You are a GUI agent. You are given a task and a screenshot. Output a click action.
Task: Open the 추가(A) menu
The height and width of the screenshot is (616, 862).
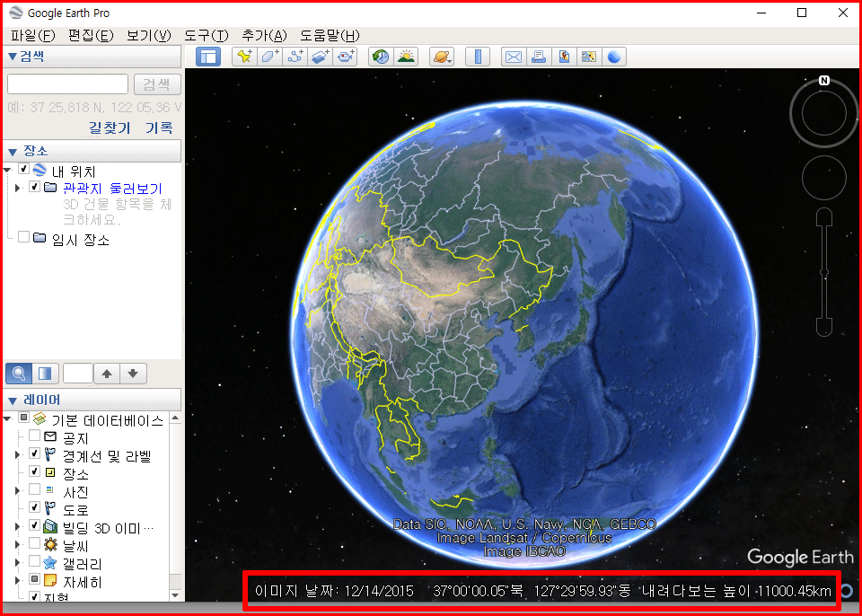264,36
